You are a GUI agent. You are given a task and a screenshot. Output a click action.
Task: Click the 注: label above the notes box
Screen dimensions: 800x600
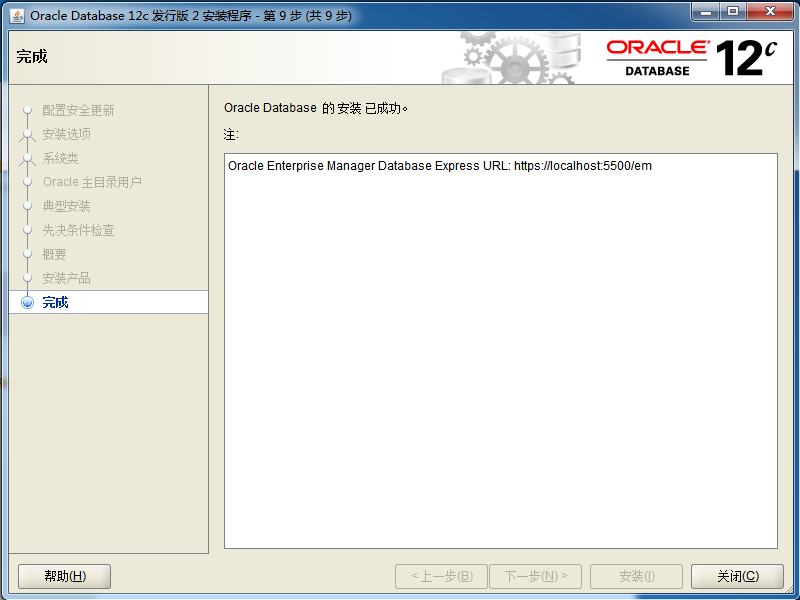tap(231, 135)
